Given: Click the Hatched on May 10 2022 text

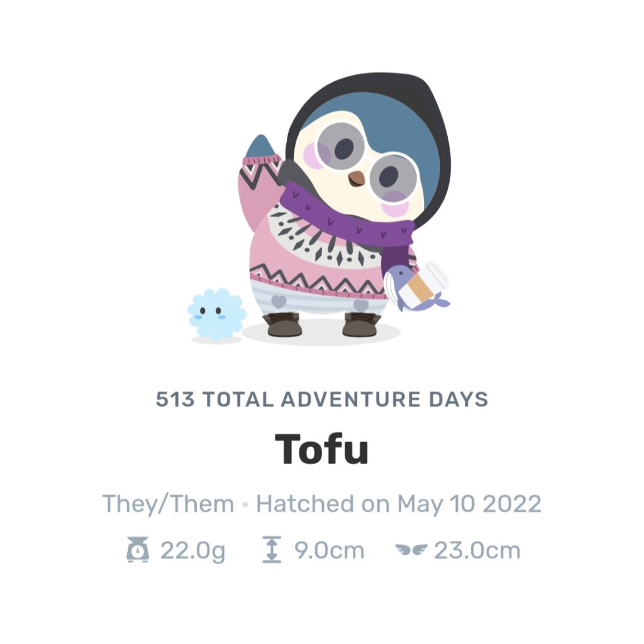Looking at the screenshot, I should (x=398, y=504).
